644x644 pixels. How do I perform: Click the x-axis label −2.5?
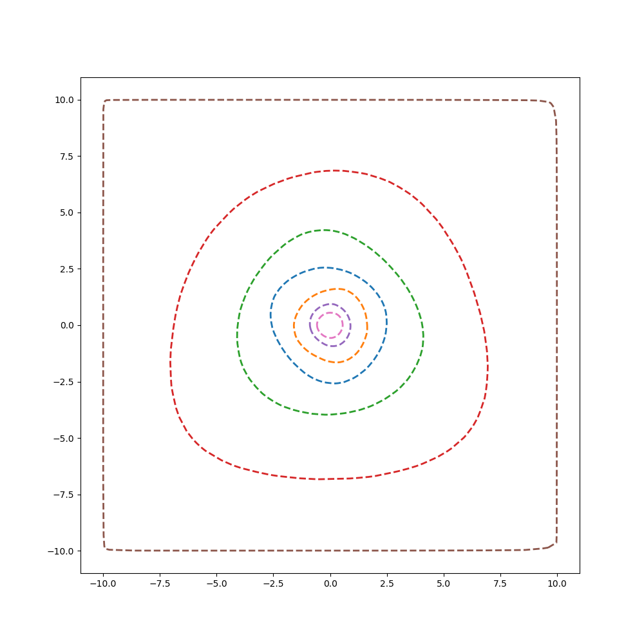[x=273, y=583]
